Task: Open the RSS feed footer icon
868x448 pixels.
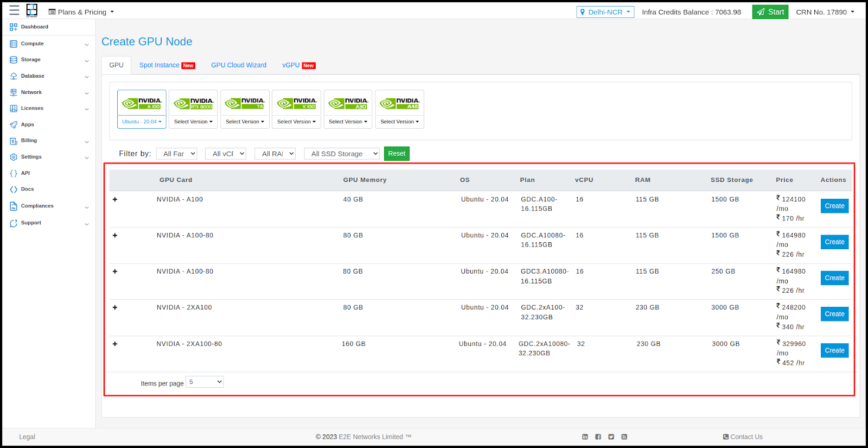Action: pos(624,437)
